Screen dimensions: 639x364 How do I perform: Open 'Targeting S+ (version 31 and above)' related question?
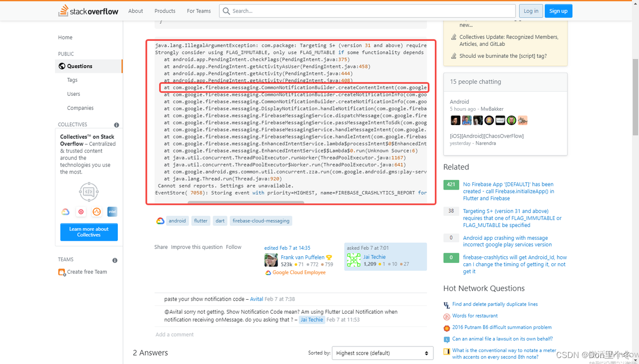tap(512, 218)
